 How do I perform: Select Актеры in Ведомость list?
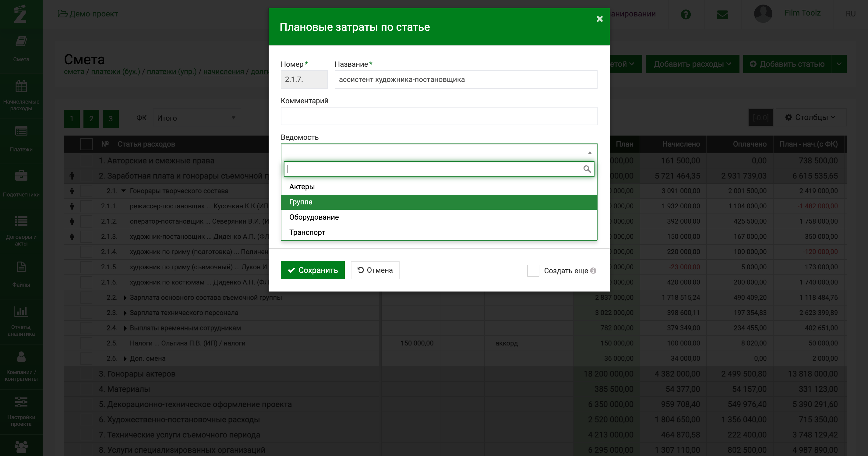(x=439, y=187)
